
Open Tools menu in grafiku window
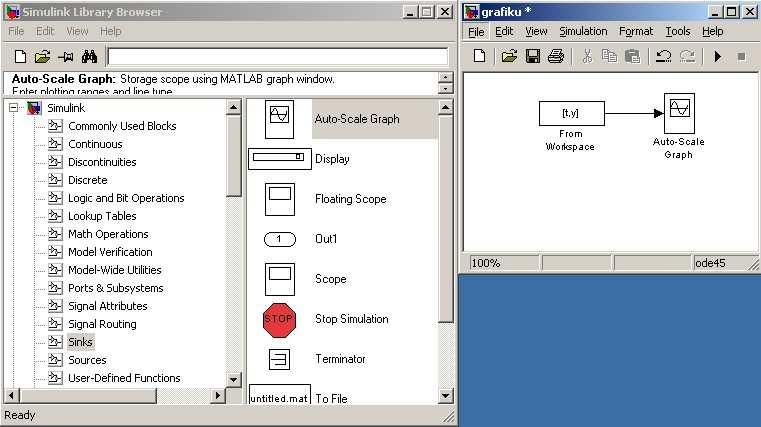(678, 31)
